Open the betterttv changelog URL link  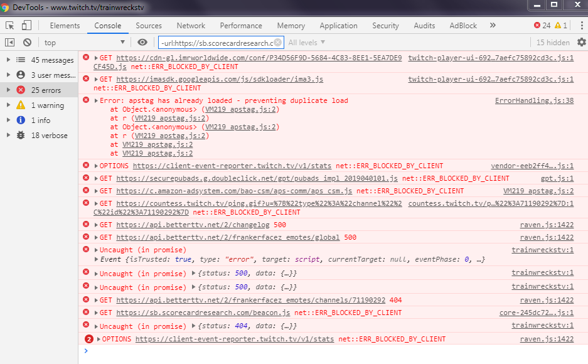click(193, 225)
